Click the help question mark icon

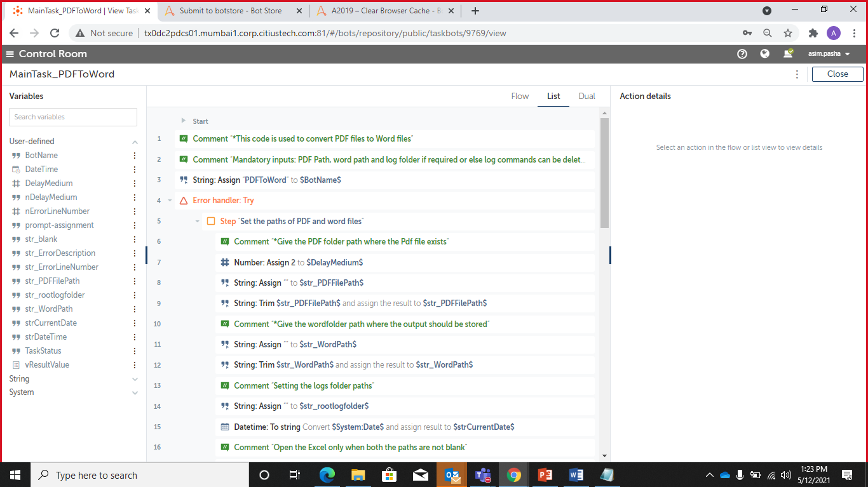click(x=742, y=54)
